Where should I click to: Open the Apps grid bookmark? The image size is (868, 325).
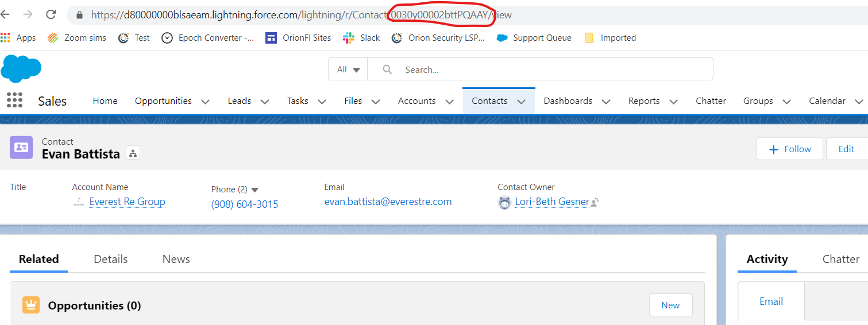pos(18,38)
